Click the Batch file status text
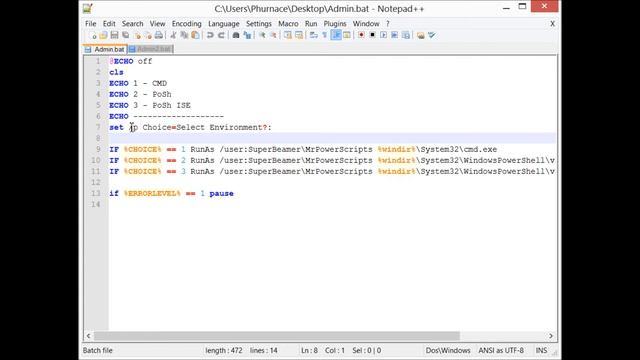The height and width of the screenshot is (360, 640). (x=98, y=350)
